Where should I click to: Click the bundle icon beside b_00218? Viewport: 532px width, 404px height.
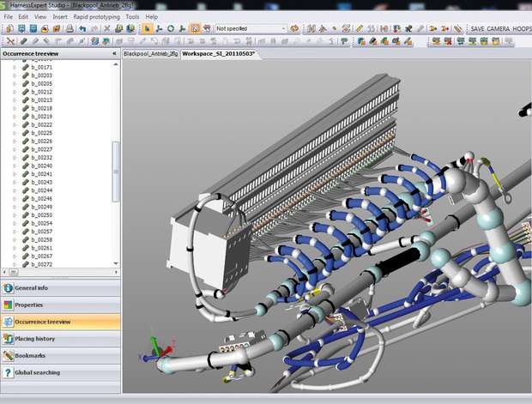coord(26,109)
